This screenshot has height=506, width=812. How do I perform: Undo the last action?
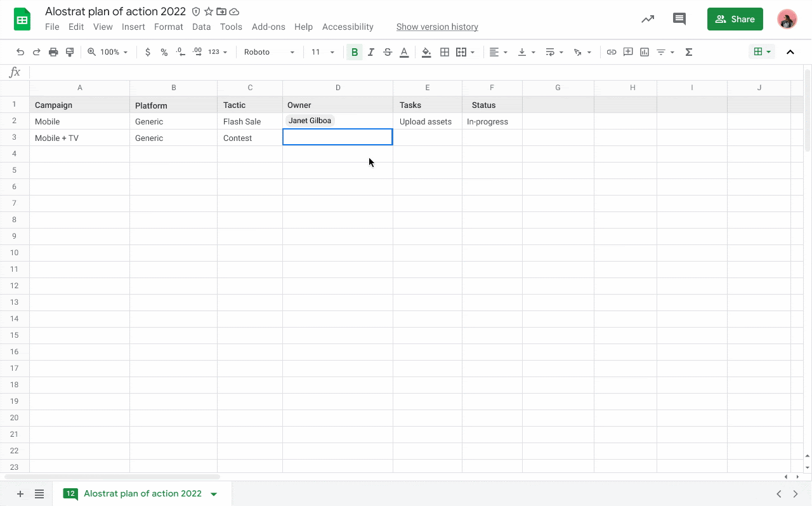[21, 52]
